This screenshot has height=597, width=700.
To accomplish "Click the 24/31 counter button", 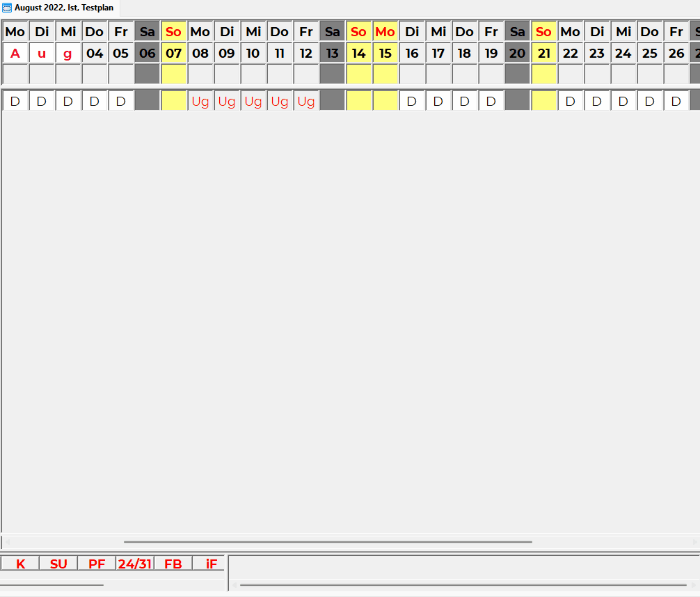I will click(x=134, y=564).
